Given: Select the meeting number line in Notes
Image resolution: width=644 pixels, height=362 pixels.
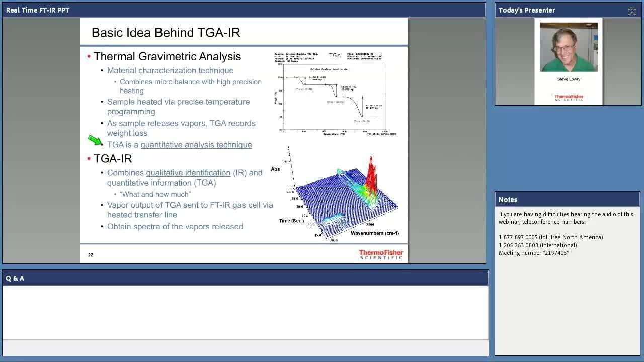Looking at the screenshot, I should point(533,253).
